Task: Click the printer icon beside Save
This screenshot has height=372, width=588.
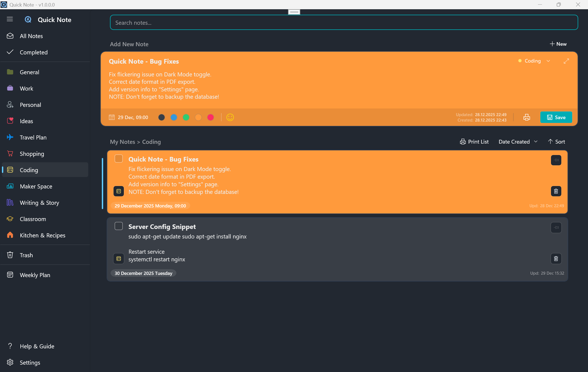Action: [526, 117]
